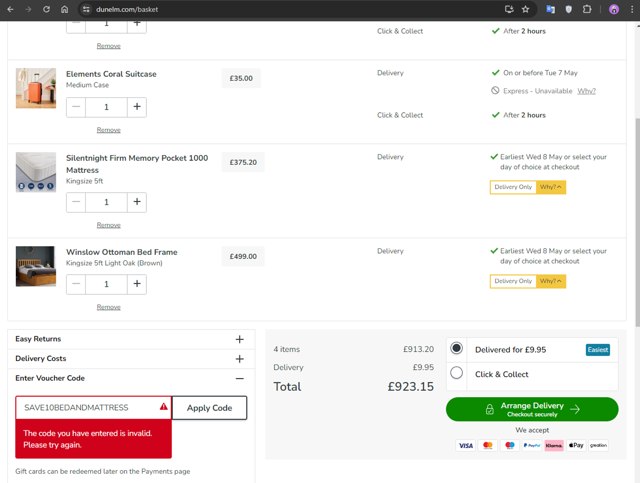Select Click & Collect radio option

457,373
